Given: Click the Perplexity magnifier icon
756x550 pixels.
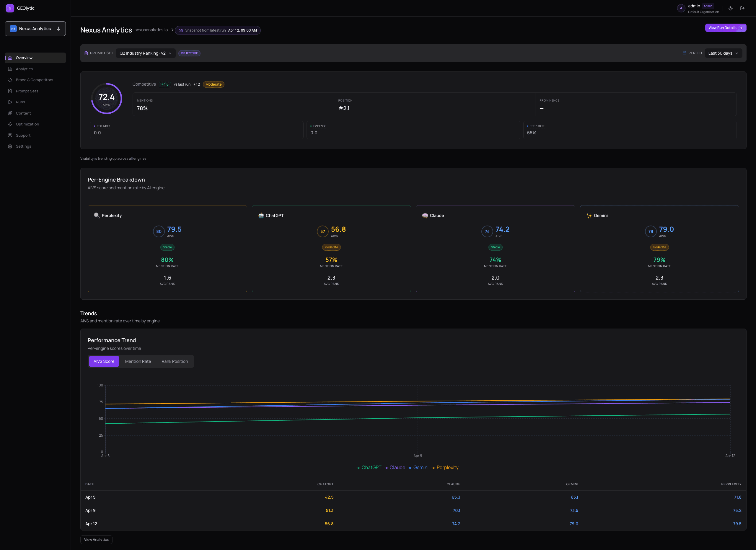Looking at the screenshot, I should click(97, 215).
